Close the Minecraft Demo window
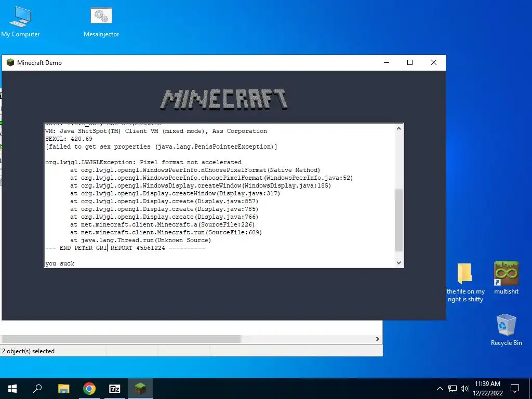The image size is (532, 399). (x=434, y=62)
